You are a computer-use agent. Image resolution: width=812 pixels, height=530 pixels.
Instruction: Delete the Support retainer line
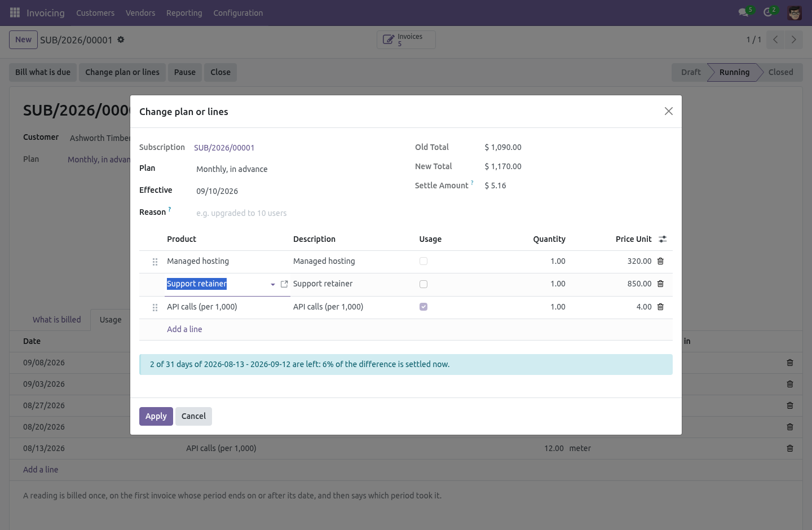tap(660, 284)
